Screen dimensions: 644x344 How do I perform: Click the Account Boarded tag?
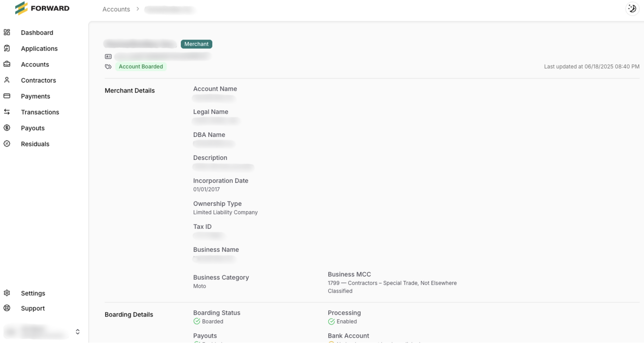coord(141,67)
